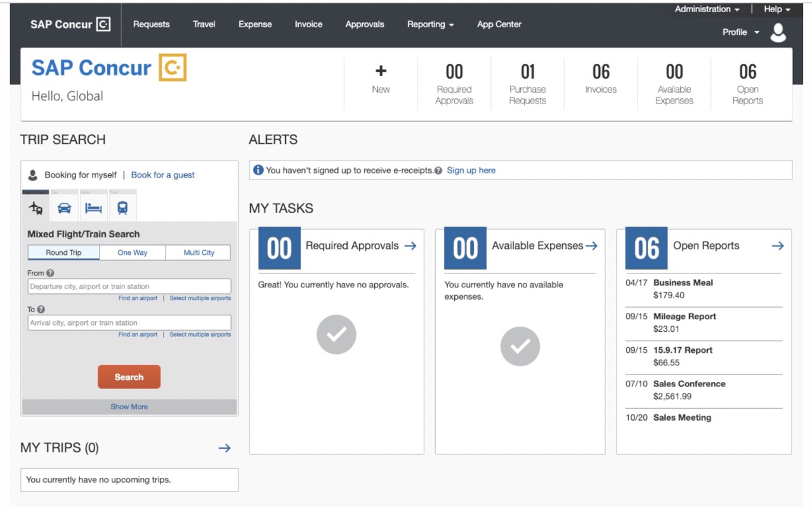Expand search options with Show More
The image size is (812, 507).
pos(129,407)
